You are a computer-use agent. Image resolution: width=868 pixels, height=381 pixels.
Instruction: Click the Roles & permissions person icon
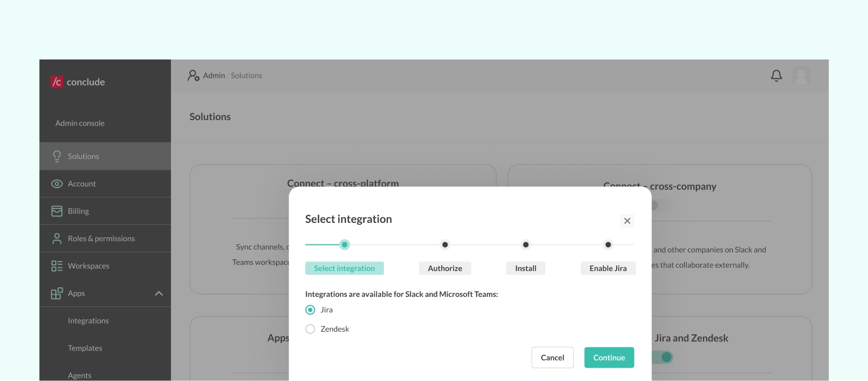57,238
